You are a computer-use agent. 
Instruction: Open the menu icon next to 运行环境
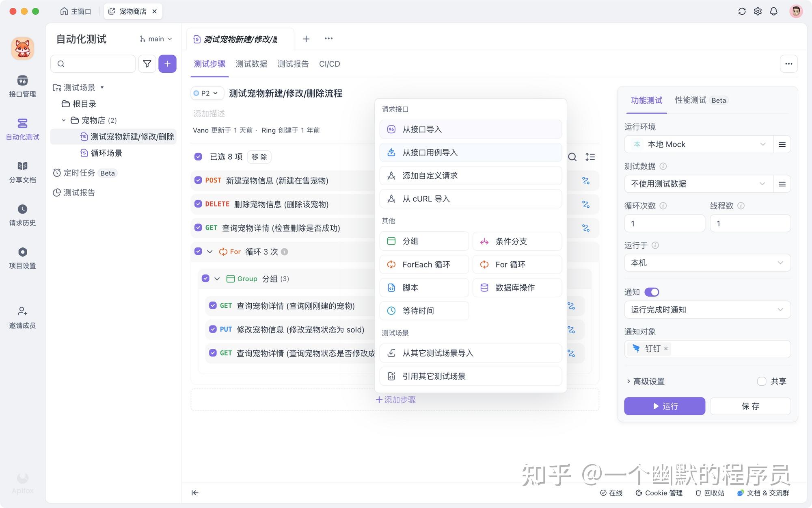point(782,144)
